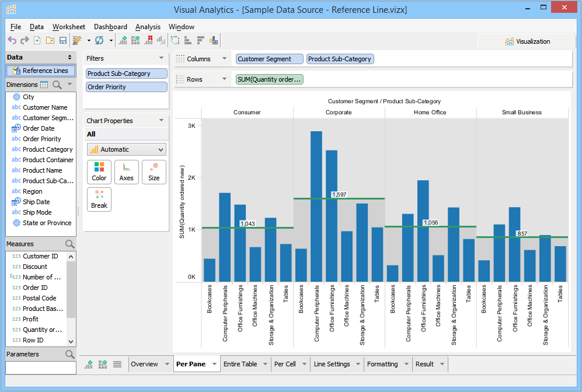
Task: Open the data source folder icon
Action: [50, 41]
